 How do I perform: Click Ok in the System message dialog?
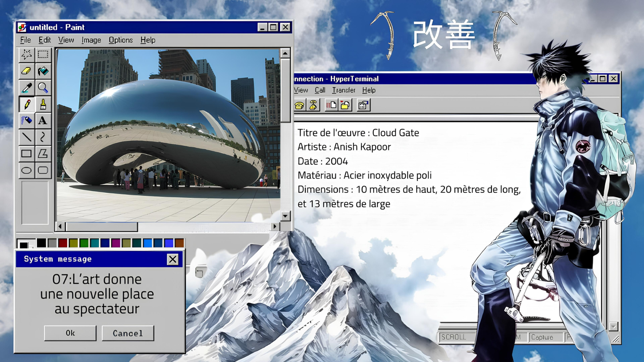click(x=70, y=333)
